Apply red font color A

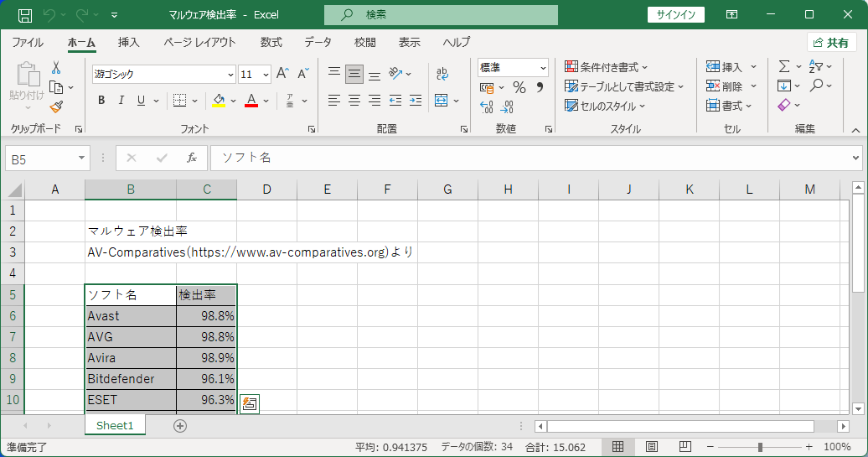pos(251,101)
